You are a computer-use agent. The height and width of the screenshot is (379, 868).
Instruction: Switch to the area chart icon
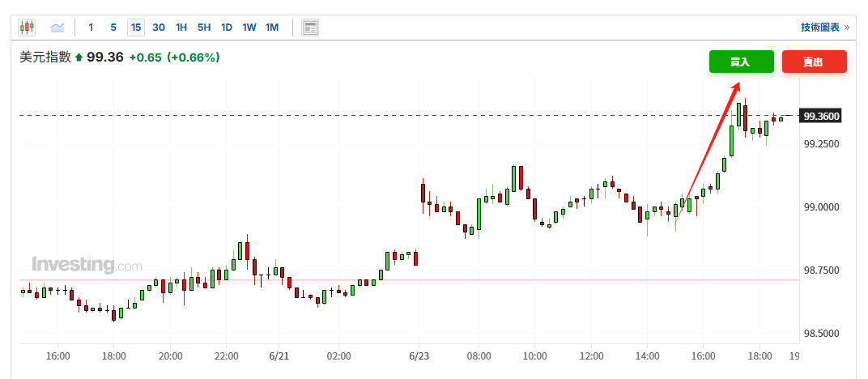(x=57, y=27)
